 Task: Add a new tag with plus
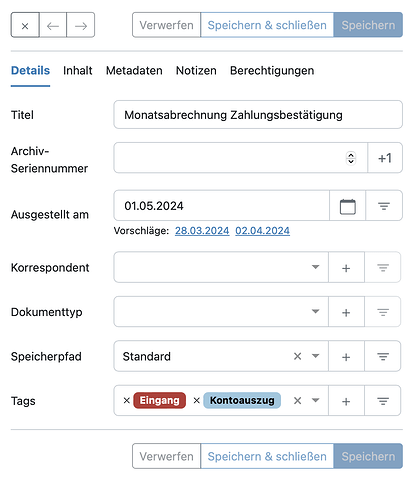coord(346,401)
